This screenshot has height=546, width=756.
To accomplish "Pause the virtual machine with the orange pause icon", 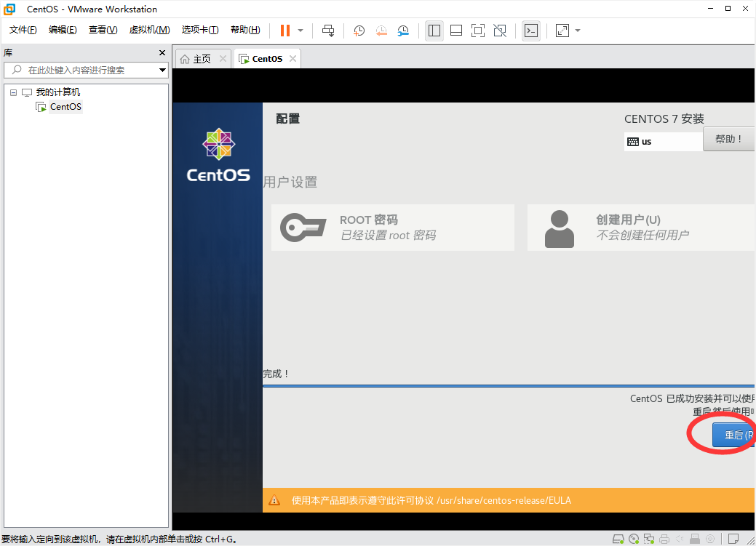I will (x=285, y=31).
